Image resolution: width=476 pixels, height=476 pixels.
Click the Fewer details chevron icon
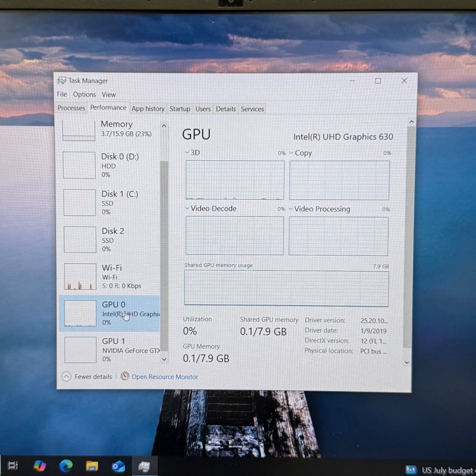click(x=66, y=376)
